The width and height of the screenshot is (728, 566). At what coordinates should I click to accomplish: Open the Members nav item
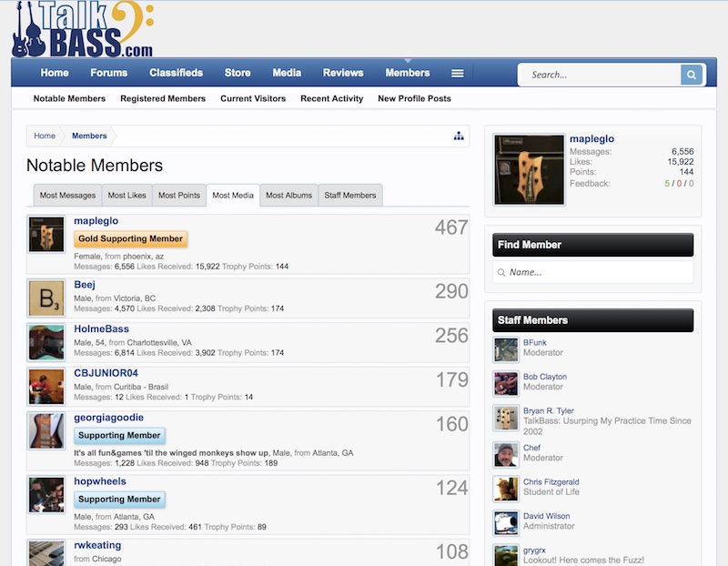[x=407, y=73]
